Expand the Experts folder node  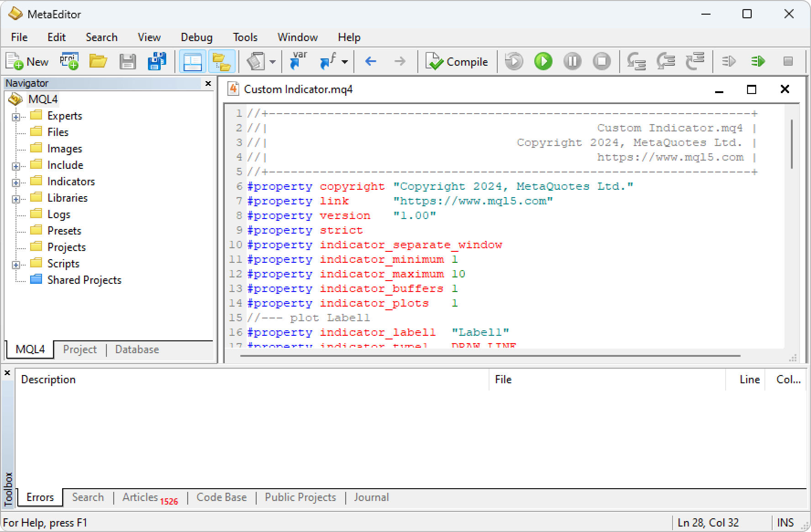click(x=16, y=117)
